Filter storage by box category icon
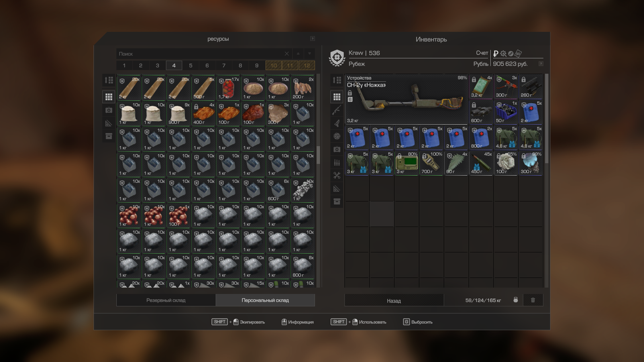644x362 pixels. [109, 136]
